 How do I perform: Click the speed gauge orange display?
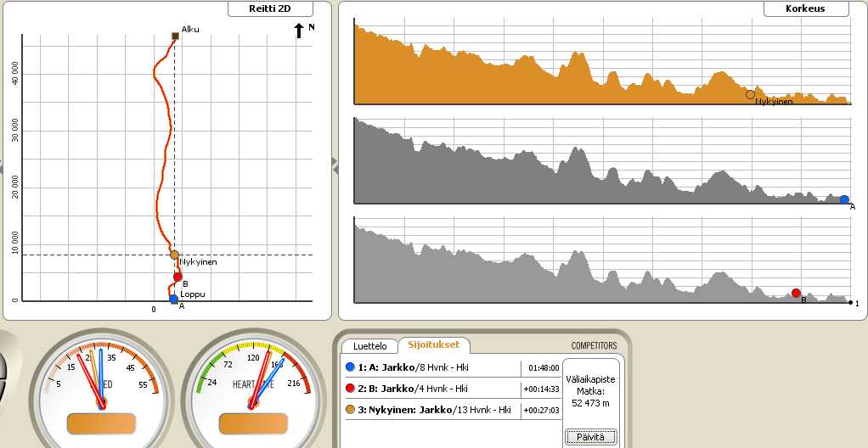[x=100, y=423]
